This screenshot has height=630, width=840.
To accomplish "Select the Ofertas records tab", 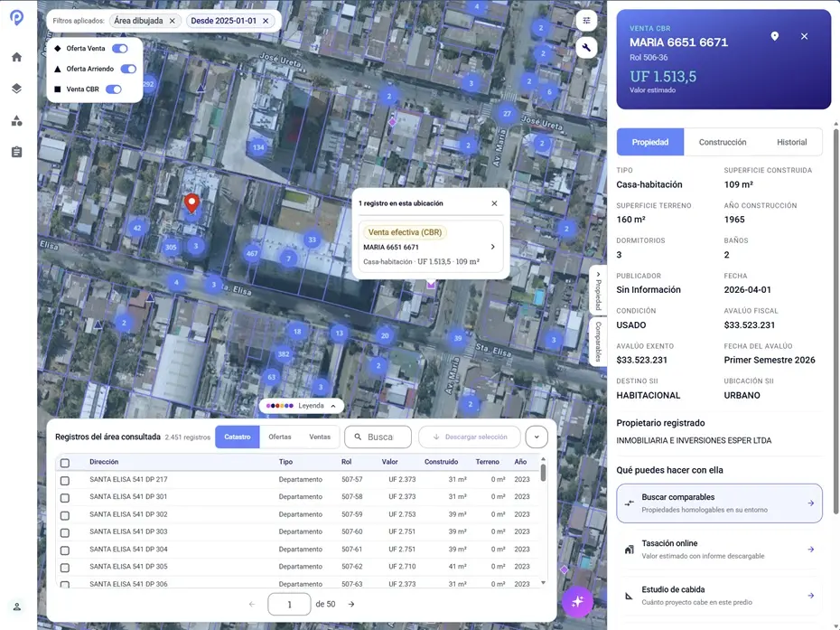I will point(280,437).
